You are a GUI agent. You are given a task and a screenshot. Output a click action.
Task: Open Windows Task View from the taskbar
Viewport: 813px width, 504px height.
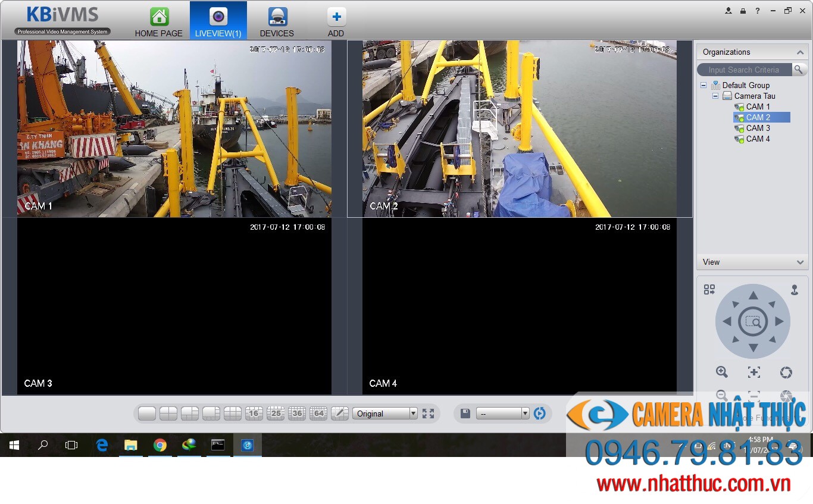pyautogui.click(x=71, y=445)
